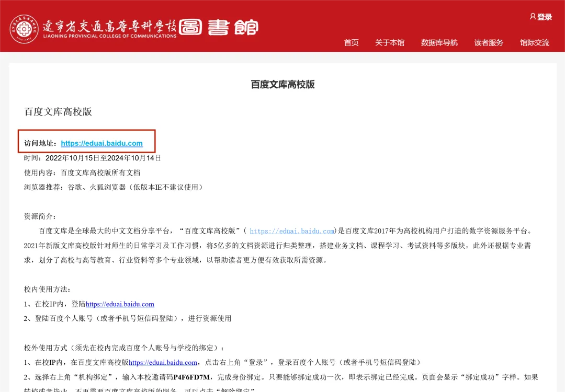
Task: Click the user icon beside 登录
Action: pyautogui.click(x=533, y=17)
